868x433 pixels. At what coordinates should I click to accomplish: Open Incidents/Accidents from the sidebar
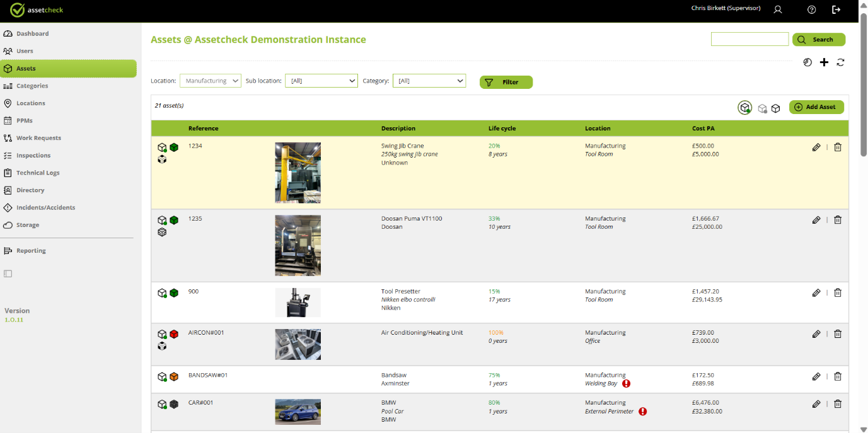coord(45,207)
